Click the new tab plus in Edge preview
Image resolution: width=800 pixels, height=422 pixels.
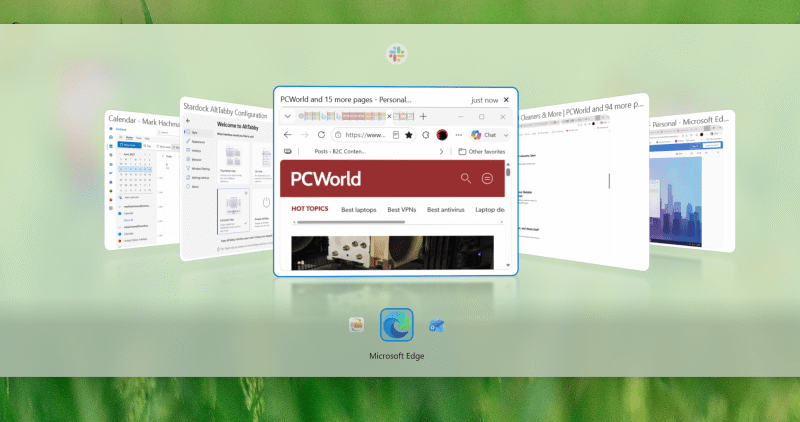pos(423,116)
